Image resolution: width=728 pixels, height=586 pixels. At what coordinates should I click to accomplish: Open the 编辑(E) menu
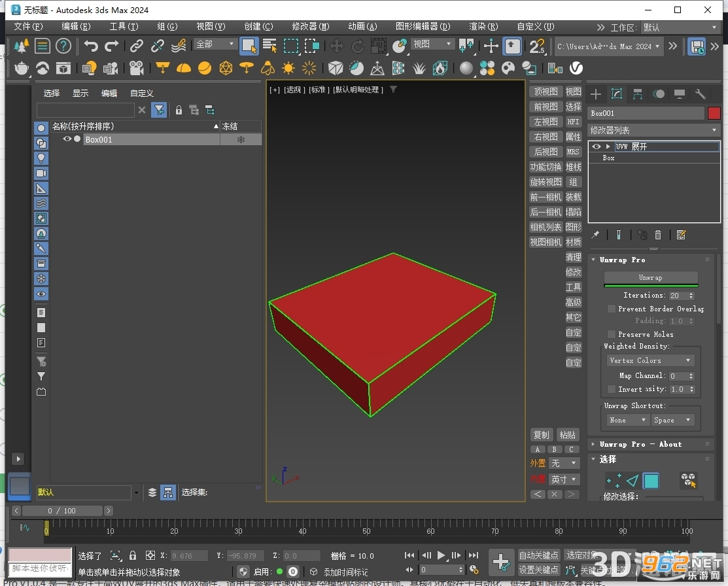click(76, 26)
